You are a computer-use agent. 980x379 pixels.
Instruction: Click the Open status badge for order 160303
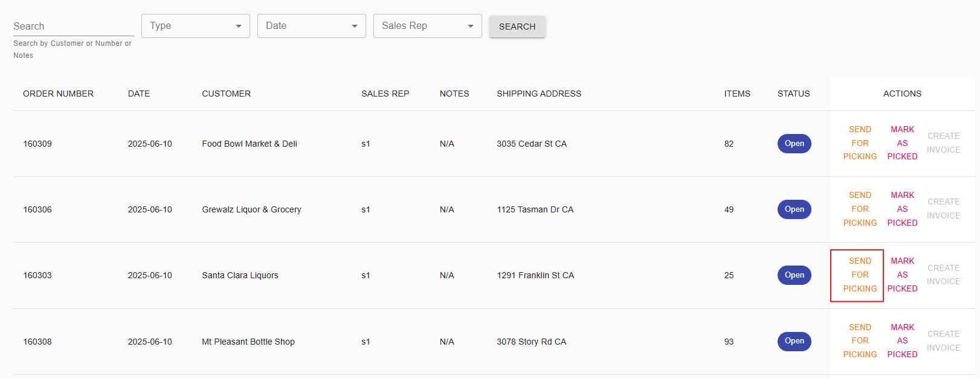(x=794, y=275)
